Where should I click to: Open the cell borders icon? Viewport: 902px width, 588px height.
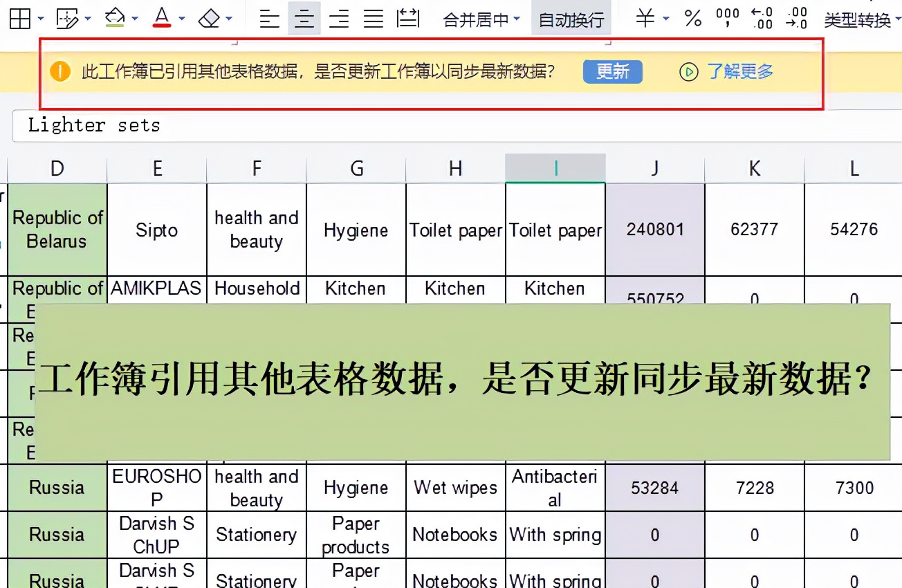click(x=19, y=19)
